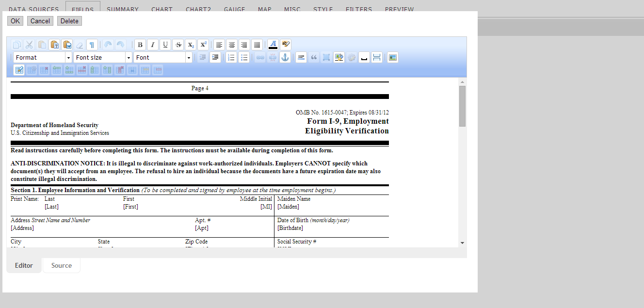This screenshot has height=308, width=644.
Task: Click the editor vertical scrollbar thumb
Action: (462, 106)
